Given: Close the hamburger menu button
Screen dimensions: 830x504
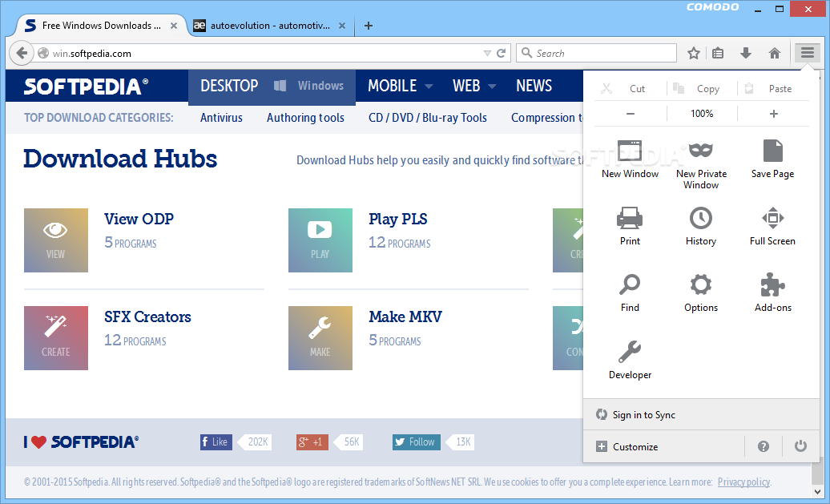Looking at the screenshot, I should (808, 52).
